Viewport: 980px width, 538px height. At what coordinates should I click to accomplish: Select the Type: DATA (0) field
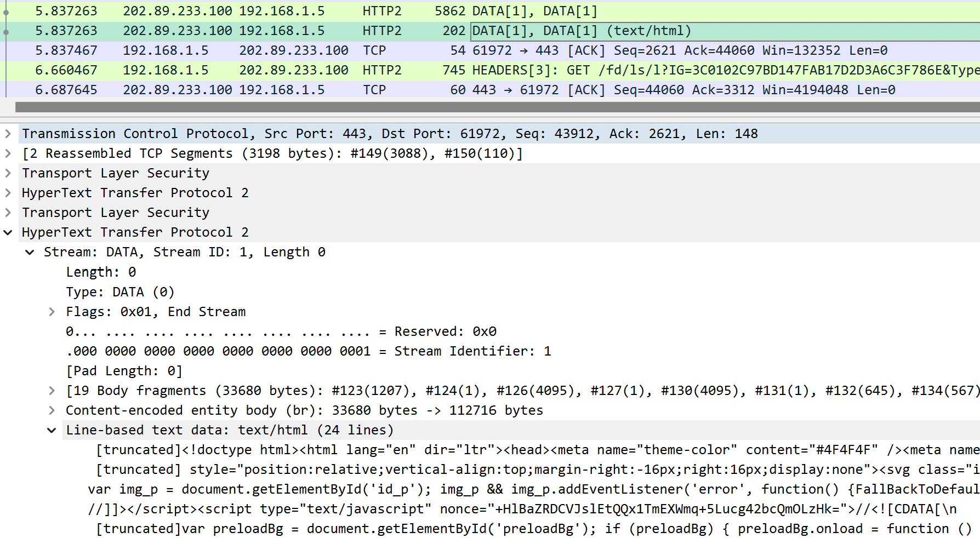[x=120, y=292]
